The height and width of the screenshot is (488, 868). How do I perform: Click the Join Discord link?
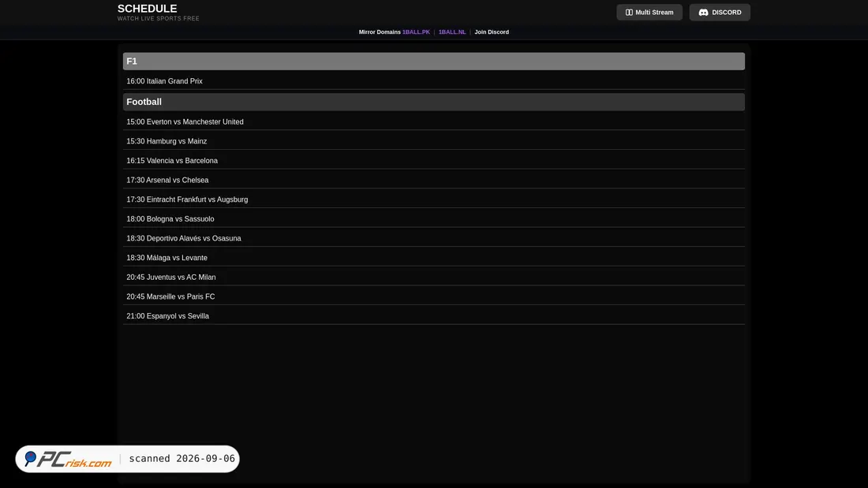tap(492, 32)
